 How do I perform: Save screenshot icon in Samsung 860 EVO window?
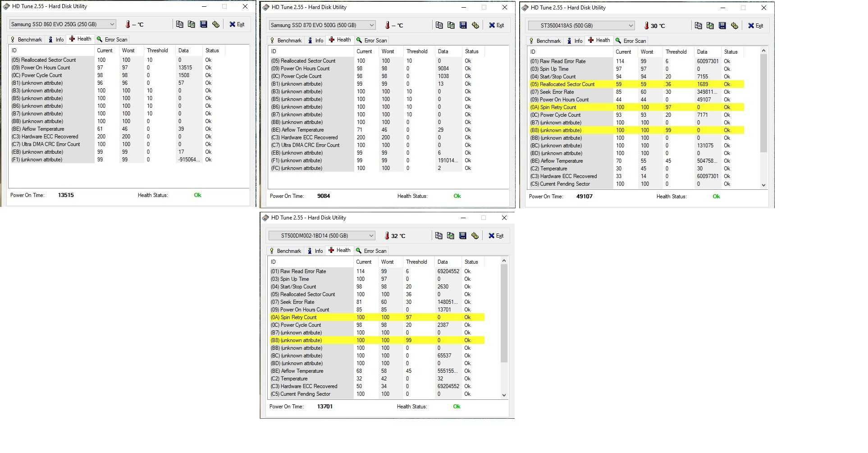pyautogui.click(x=204, y=24)
